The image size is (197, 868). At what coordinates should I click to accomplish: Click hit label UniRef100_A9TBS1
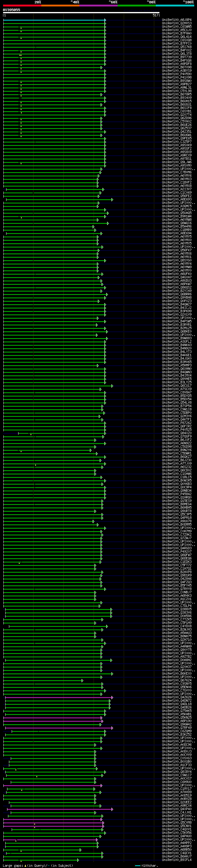click(x=176, y=159)
